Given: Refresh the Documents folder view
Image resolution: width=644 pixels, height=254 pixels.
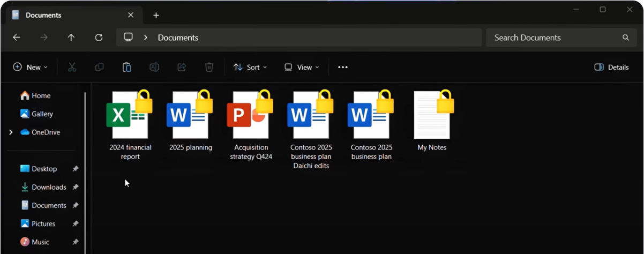Looking at the screenshot, I should [x=99, y=38].
